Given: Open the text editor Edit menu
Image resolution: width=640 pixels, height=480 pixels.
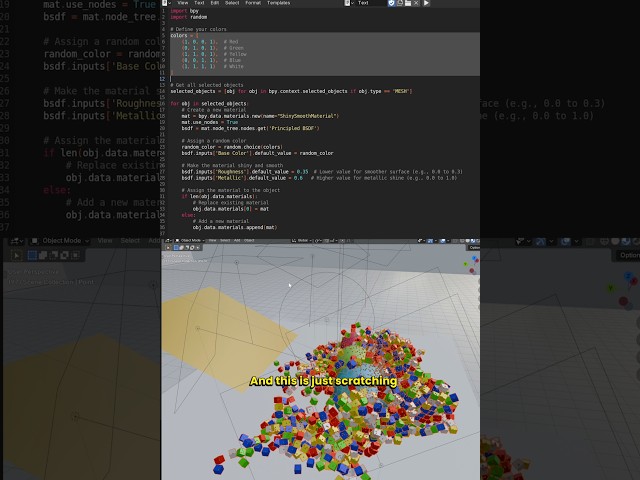Looking at the screenshot, I should (215, 3).
